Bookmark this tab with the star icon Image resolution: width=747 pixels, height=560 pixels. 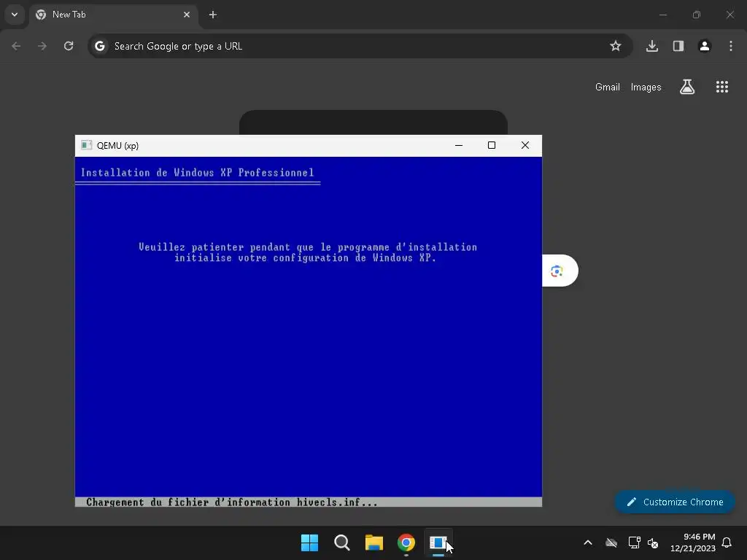tap(616, 46)
